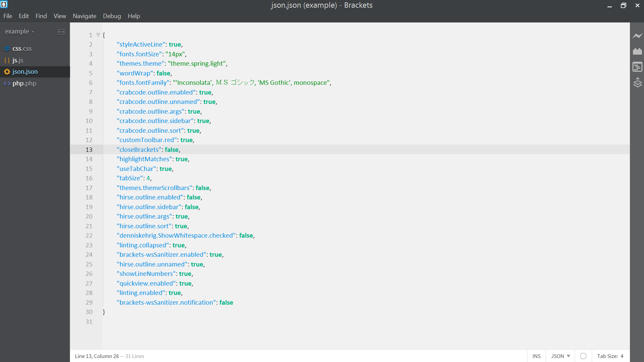Open Live Preview with the lightning bolt icon
The height and width of the screenshot is (362, 644).
click(x=638, y=36)
